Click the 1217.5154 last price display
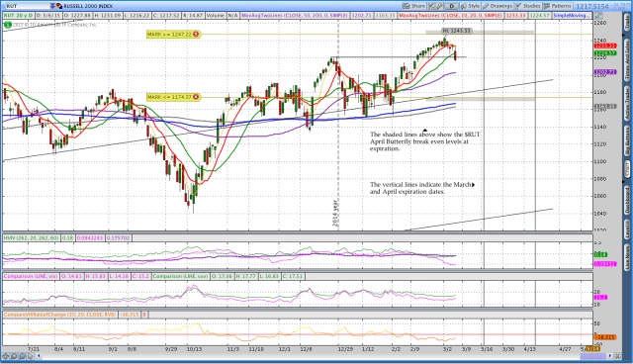 coord(591,6)
